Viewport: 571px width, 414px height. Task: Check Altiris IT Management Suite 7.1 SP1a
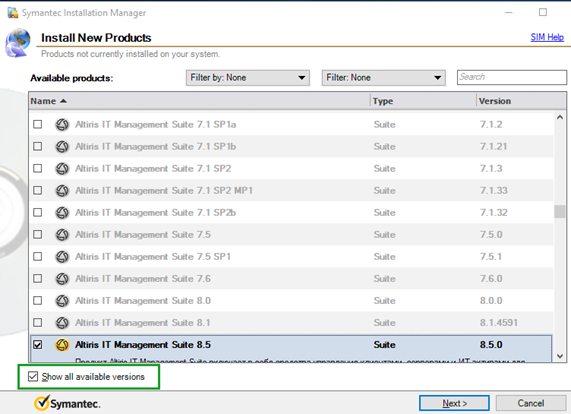point(38,125)
